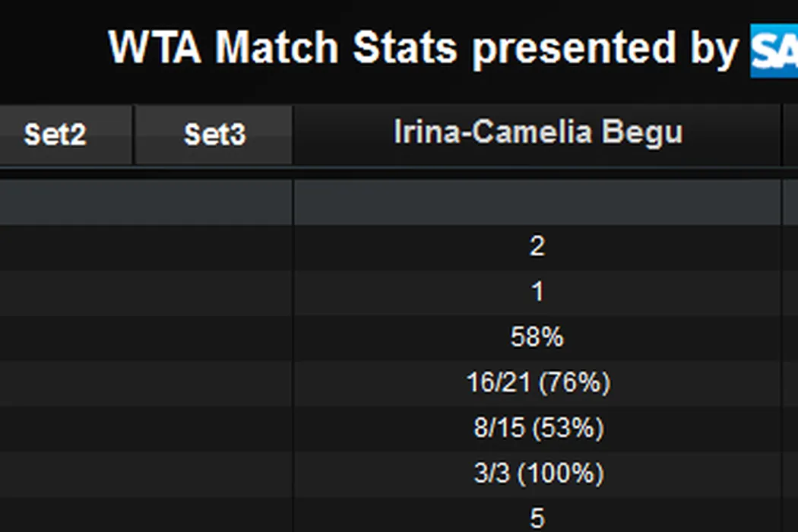Select the value 5 in bottom row
Screen dimensions: 798x532
537,518
